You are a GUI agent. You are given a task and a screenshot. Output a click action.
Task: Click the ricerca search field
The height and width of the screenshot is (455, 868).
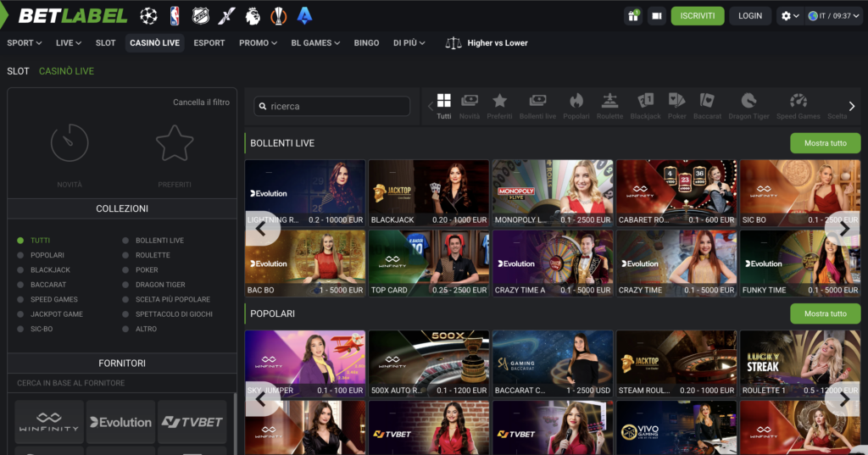[332, 106]
